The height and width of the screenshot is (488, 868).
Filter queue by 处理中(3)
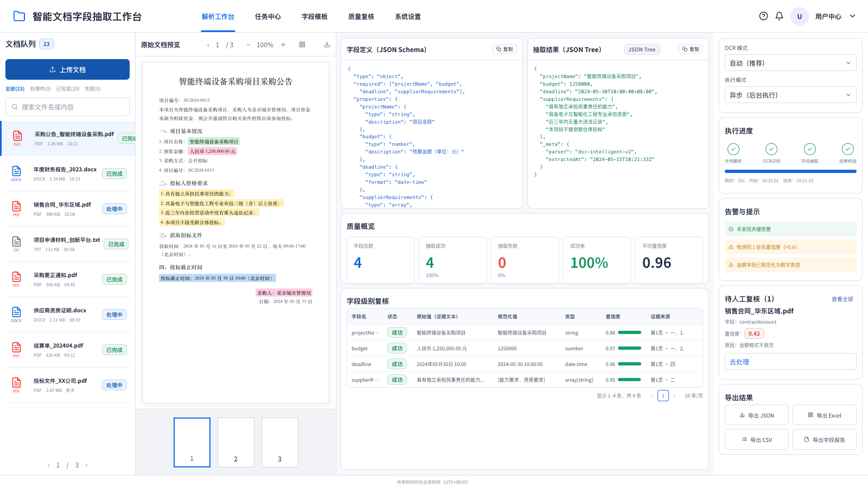(x=40, y=89)
